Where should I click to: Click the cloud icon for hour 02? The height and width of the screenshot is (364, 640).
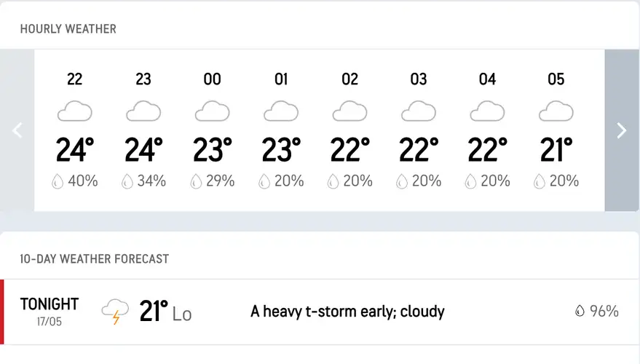[x=349, y=111]
